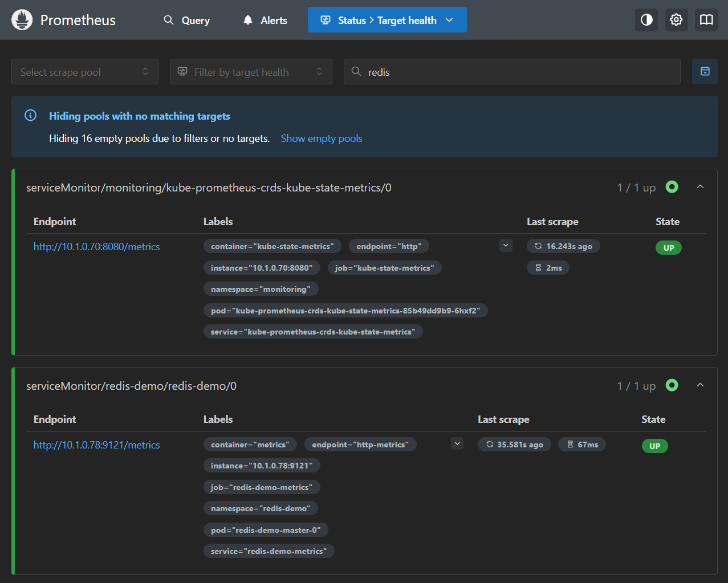This screenshot has width=728, height=583.
Task: Collapse the redis-demo scrape pool
Action: tap(701, 385)
